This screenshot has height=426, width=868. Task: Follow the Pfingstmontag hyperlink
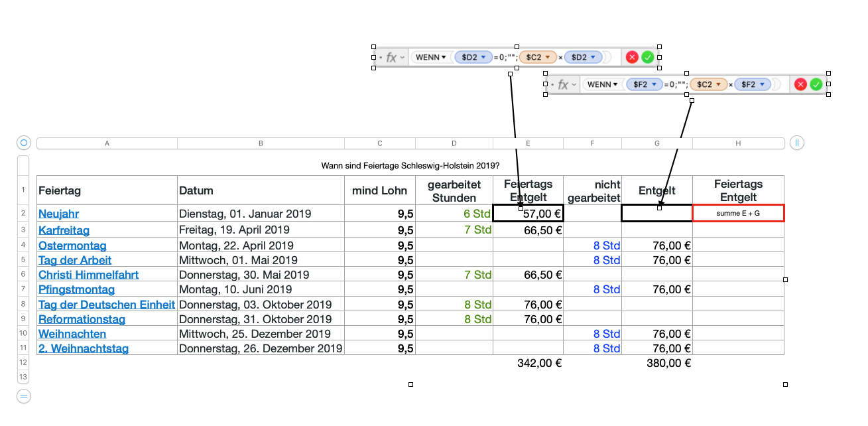76,289
